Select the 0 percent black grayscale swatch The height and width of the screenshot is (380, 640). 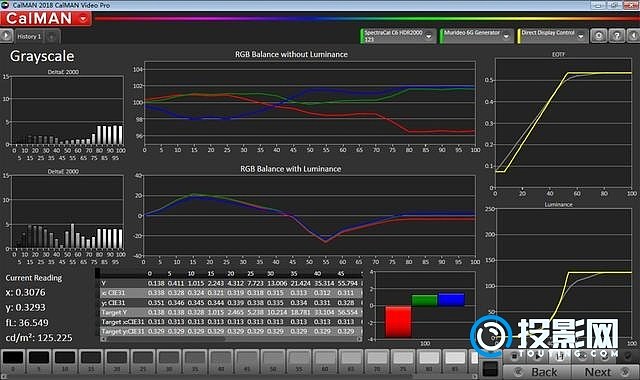(x=13, y=362)
